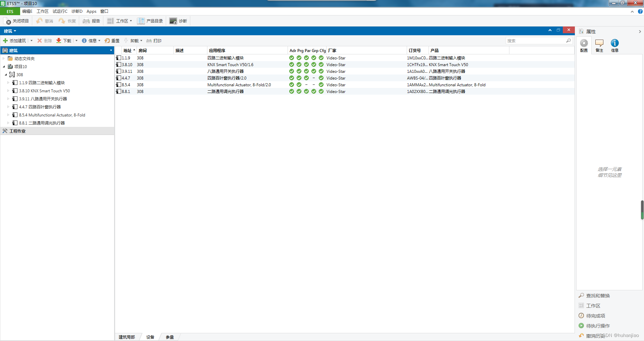Open the Product Catalog (产品目录)
The width and height of the screenshot is (644, 341).
(x=141, y=21)
